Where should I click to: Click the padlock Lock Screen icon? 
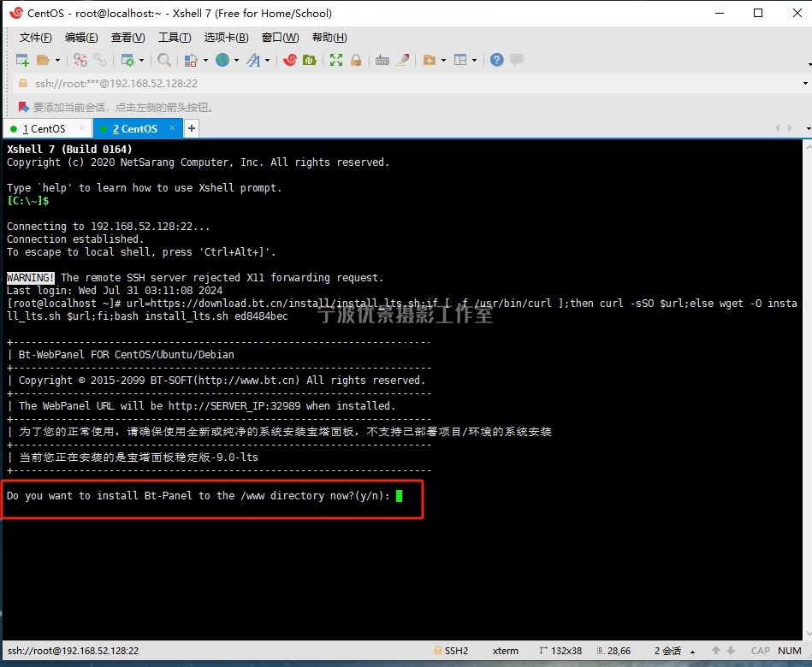[356, 60]
